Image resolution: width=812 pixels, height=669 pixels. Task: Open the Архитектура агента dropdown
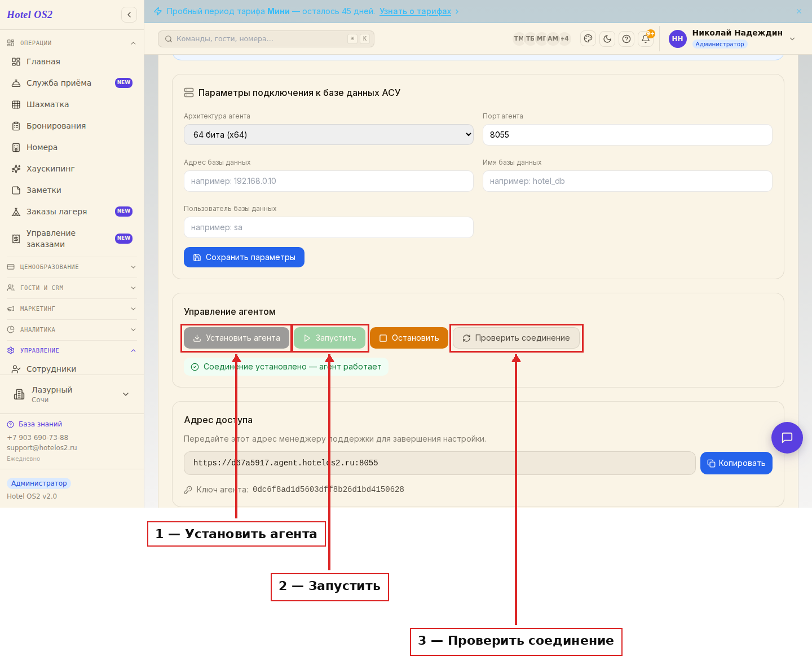329,135
